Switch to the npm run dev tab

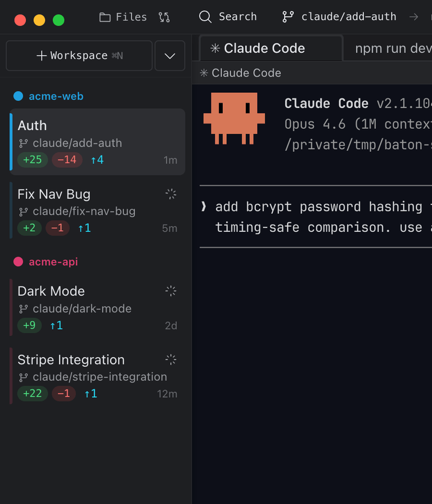coord(393,48)
